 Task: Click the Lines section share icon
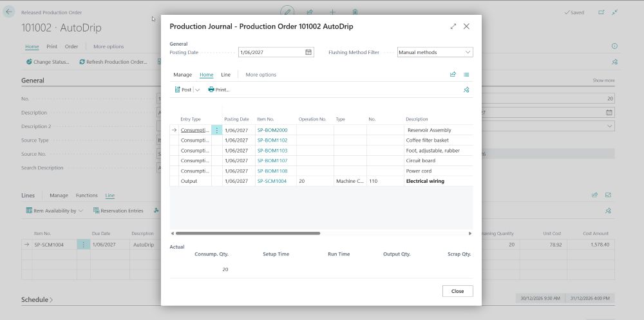tap(594, 195)
